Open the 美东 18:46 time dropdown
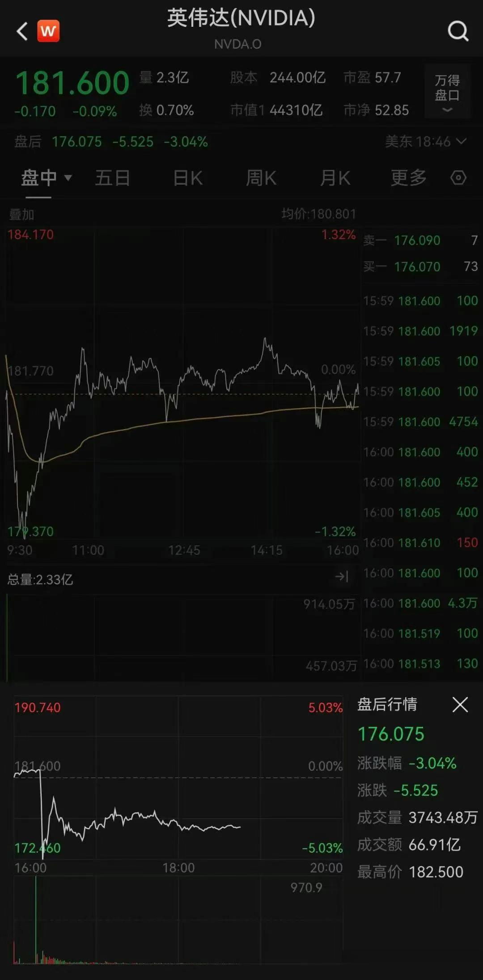This screenshot has height=980, width=483. click(x=426, y=142)
